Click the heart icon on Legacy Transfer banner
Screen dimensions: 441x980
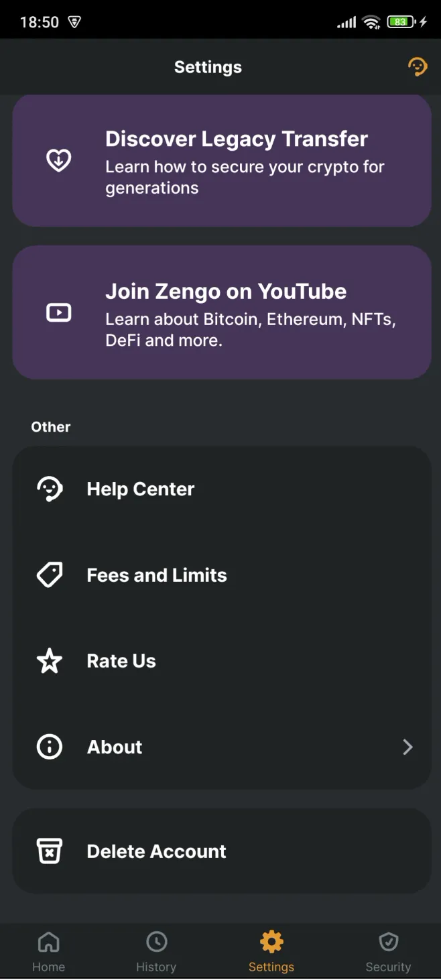pyautogui.click(x=59, y=160)
